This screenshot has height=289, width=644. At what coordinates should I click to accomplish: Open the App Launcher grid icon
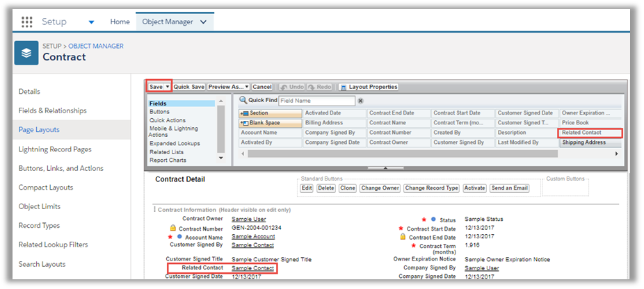tap(27, 22)
